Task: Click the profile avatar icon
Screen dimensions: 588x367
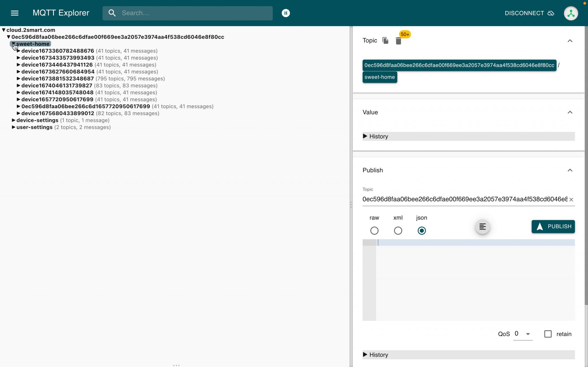Action: 570,13
